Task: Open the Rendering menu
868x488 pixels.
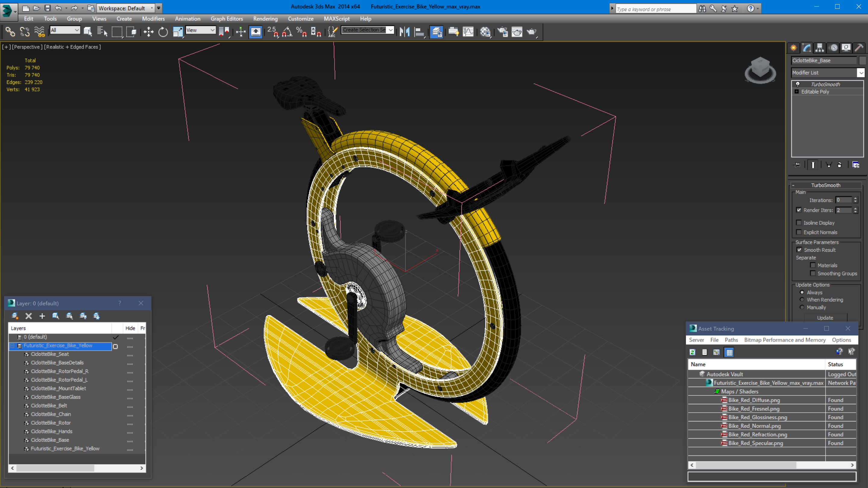Action: click(x=266, y=19)
